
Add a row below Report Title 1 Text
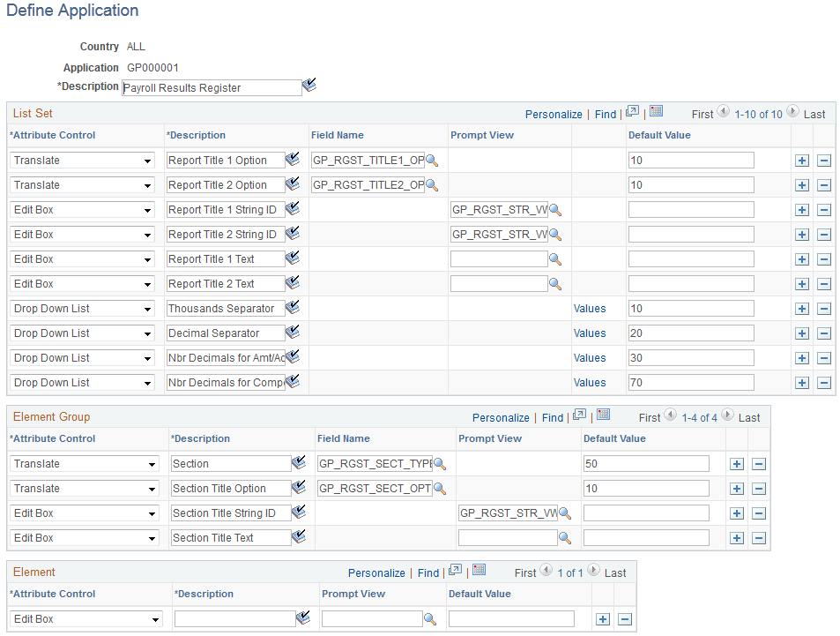click(x=801, y=258)
